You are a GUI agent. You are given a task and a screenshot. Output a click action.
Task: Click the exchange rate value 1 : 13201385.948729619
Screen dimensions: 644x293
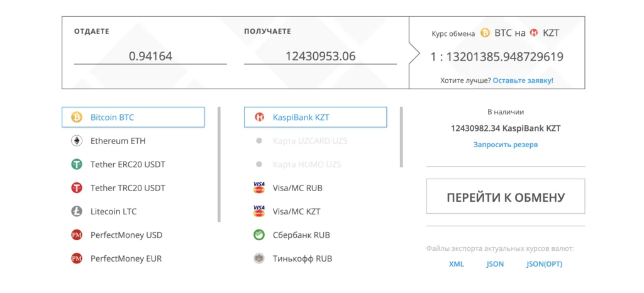[x=497, y=57]
